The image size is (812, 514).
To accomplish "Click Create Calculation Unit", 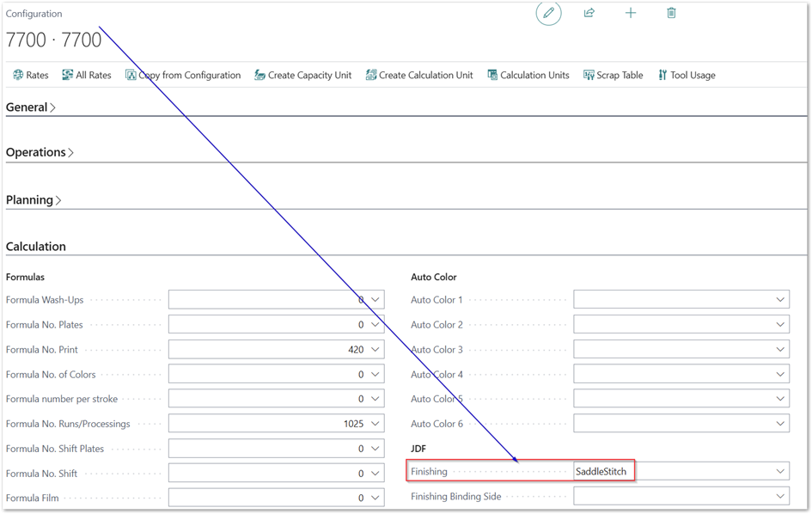I will point(419,76).
